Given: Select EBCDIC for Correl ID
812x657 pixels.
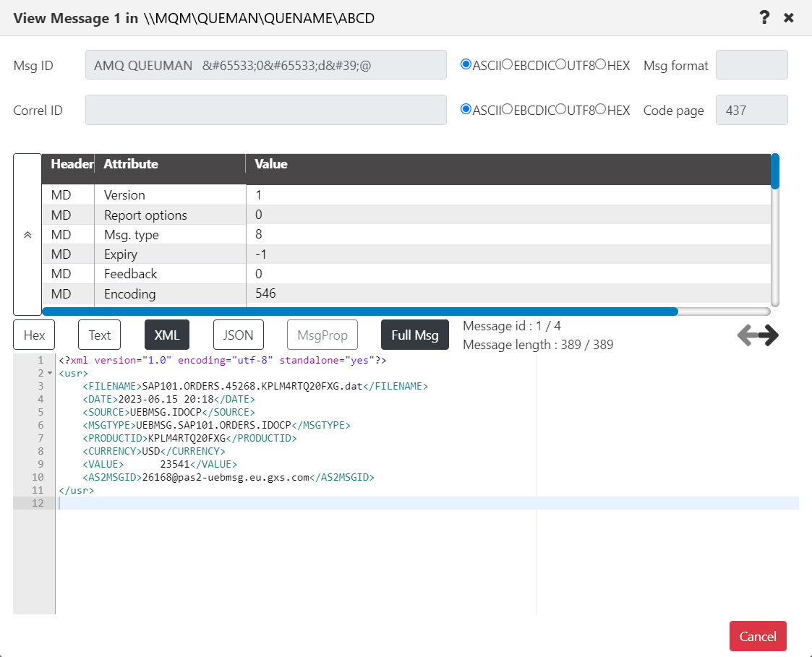Looking at the screenshot, I should (507, 108).
